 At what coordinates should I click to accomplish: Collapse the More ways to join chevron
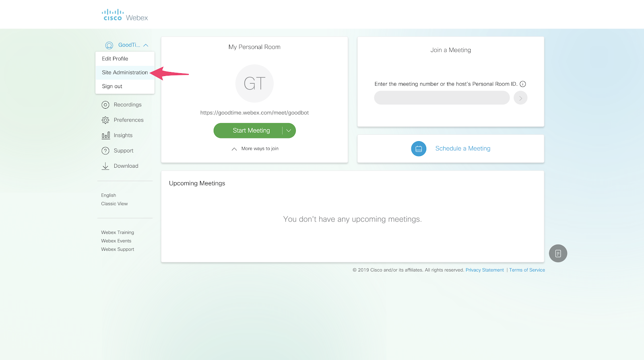[234, 149]
